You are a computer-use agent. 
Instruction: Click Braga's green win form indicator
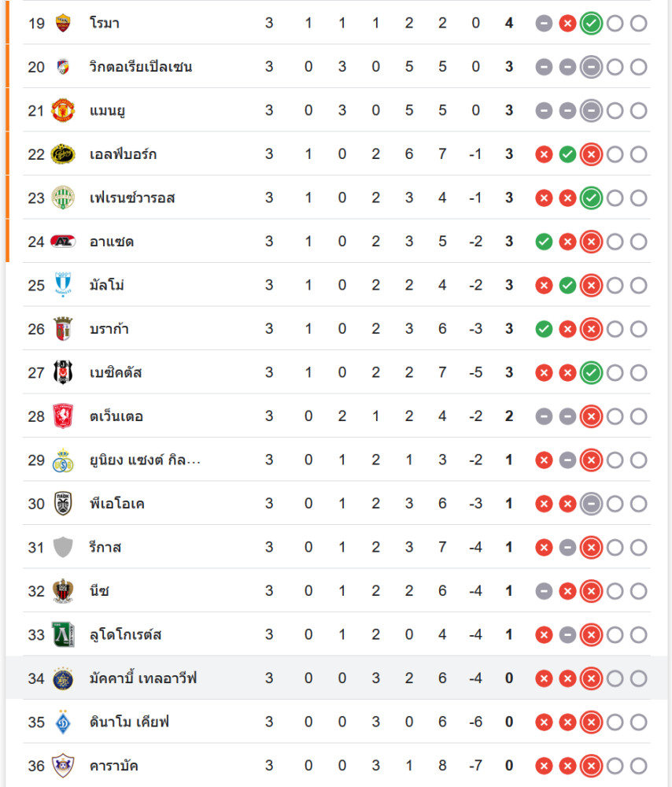coord(543,329)
